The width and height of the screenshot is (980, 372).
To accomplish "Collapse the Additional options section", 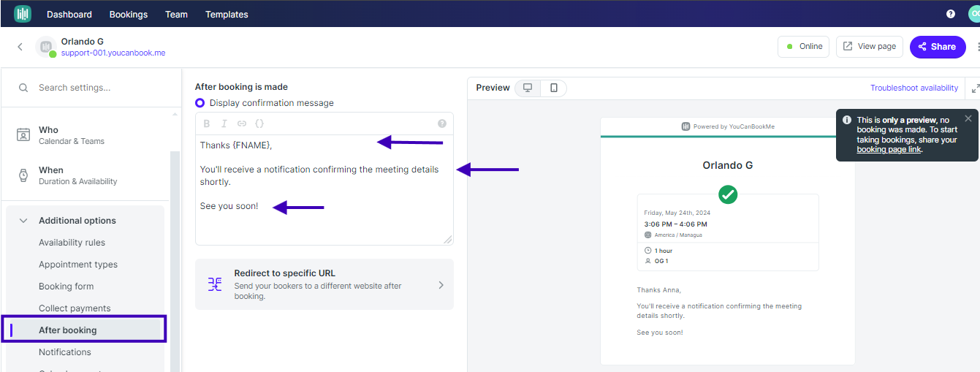I will coord(23,221).
